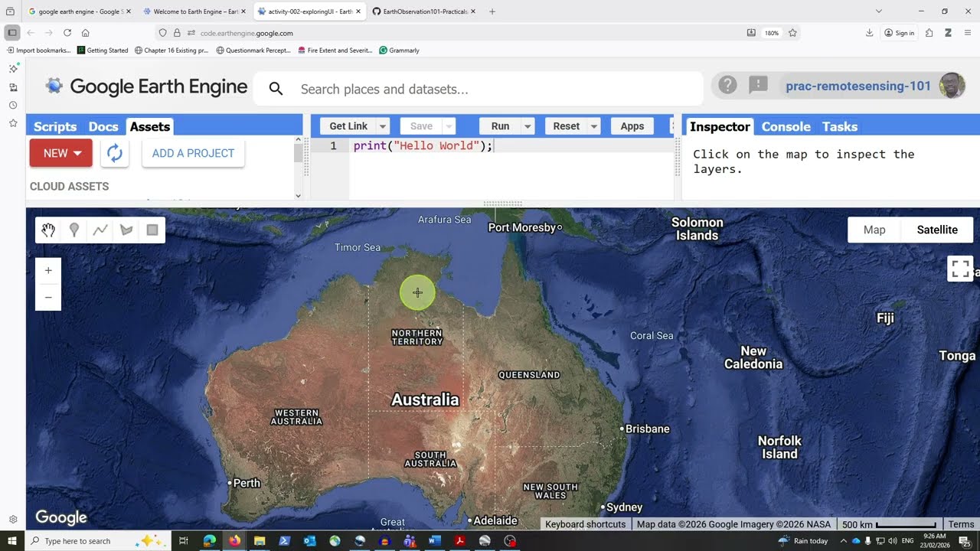Switch to the Docs tab
This screenshot has width=980, height=551.
[103, 127]
